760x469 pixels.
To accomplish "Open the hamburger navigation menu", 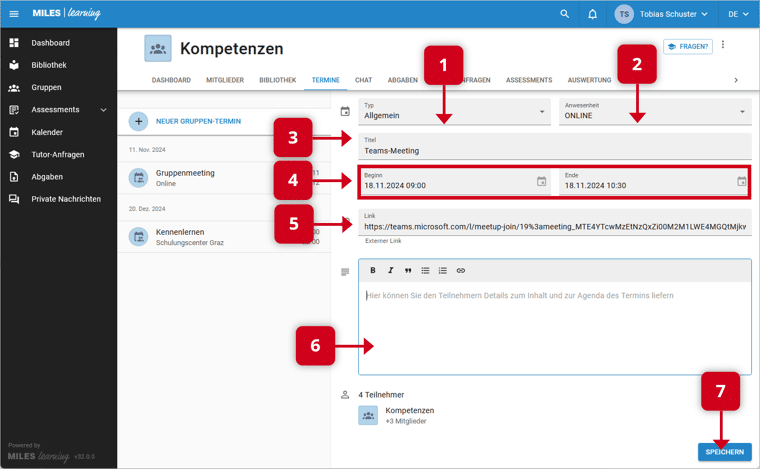I will tap(14, 14).
